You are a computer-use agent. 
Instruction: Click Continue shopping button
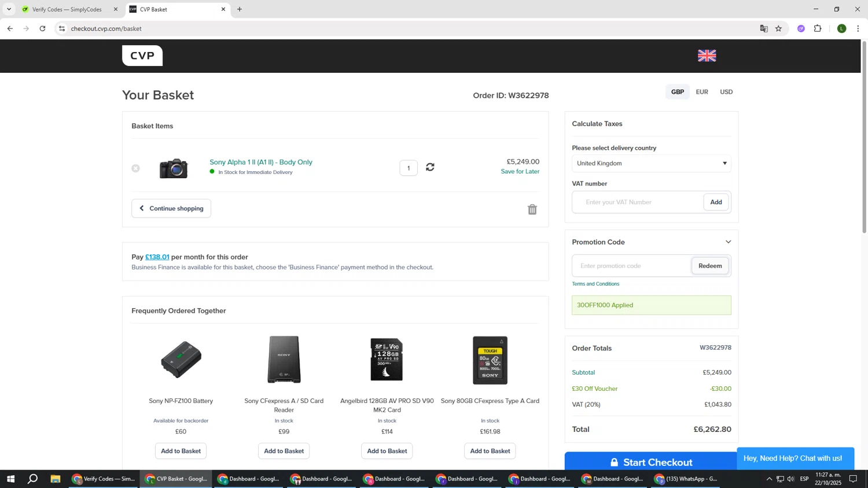(171, 208)
